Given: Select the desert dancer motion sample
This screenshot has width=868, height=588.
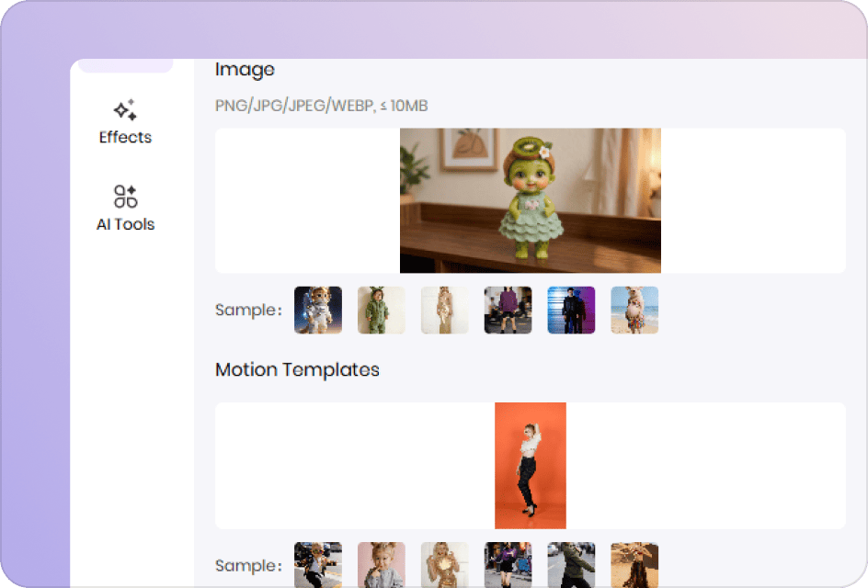Looking at the screenshot, I should (634, 564).
